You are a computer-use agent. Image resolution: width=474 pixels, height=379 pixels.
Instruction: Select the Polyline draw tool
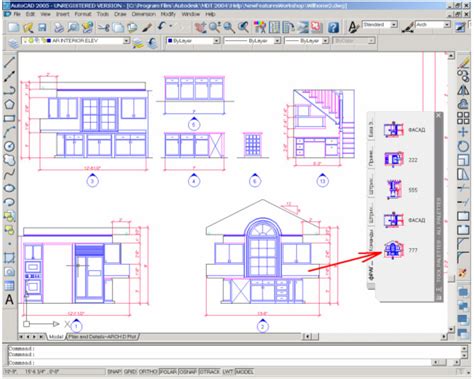(9, 90)
